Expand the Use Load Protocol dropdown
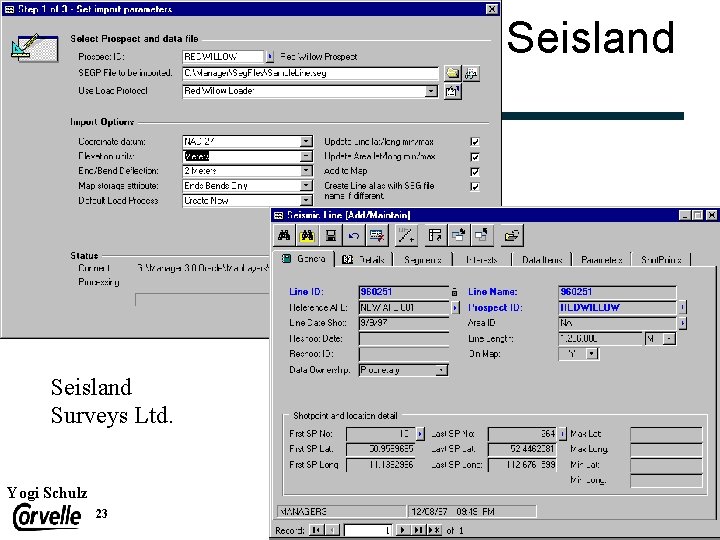The height and width of the screenshot is (540, 720). (431, 91)
